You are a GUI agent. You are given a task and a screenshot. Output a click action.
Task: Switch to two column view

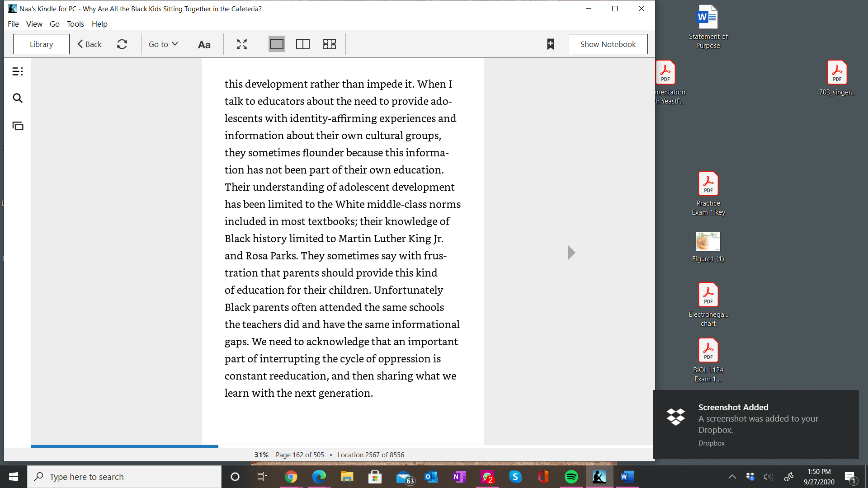click(x=303, y=44)
